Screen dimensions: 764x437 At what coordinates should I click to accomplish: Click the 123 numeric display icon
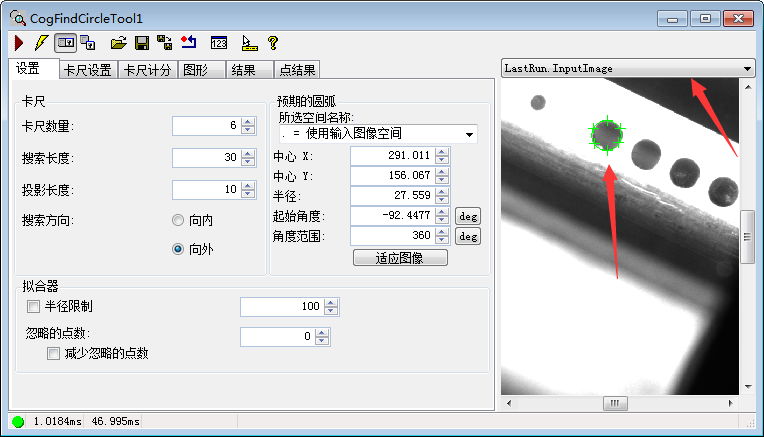(219, 43)
